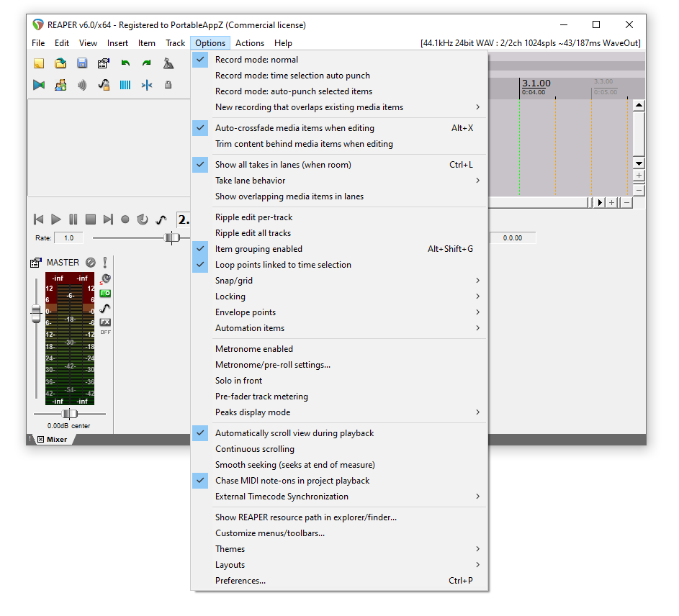This screenshot has width=679, height=616.
Task: Toggle the Metronome toolbar icon
Action: tap(168, 63)
